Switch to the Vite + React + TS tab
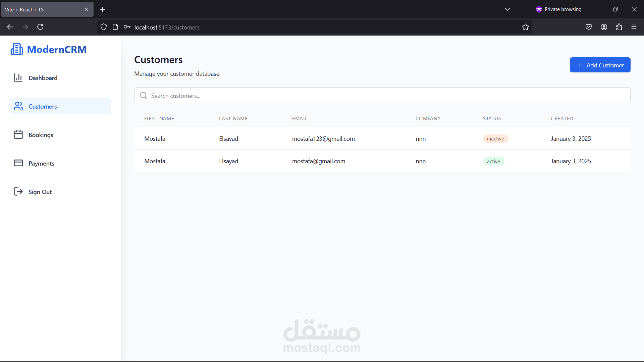This screenshot has height=362, width=644. (42, 9)
